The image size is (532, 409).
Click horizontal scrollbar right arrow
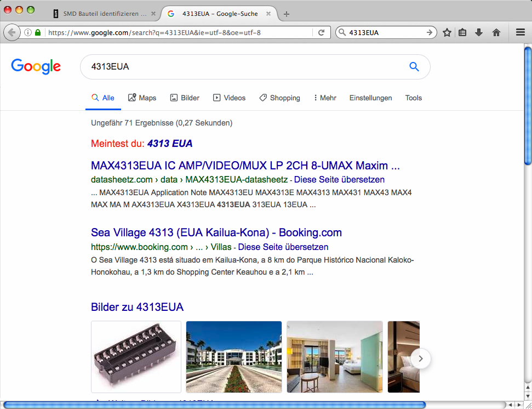pyautogui.click(x=519, y=405)
